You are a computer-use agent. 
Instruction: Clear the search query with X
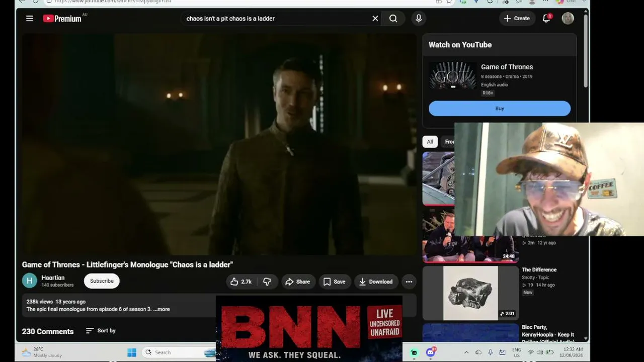pyautogui.click(x=375, y=19)
